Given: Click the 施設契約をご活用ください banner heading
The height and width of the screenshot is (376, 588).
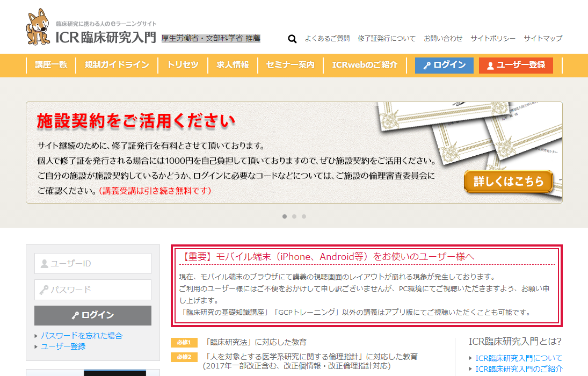Looking at the screenshot, I should (x=136, y=121).
